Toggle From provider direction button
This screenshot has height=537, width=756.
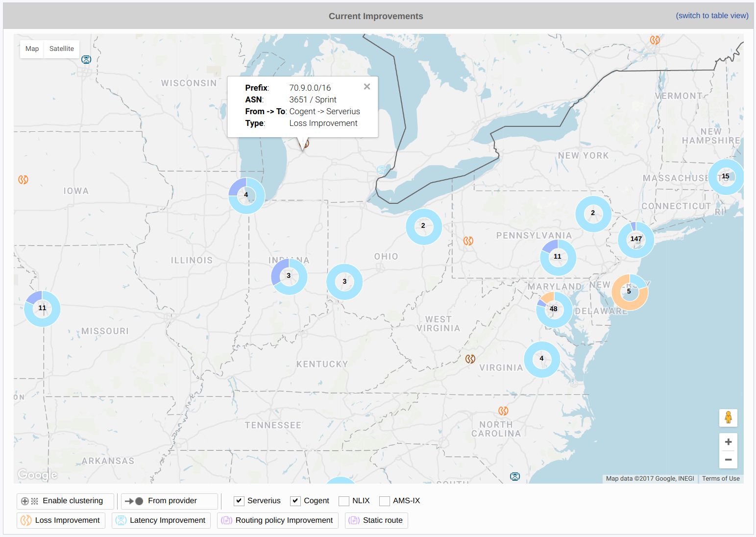[169, 501]
